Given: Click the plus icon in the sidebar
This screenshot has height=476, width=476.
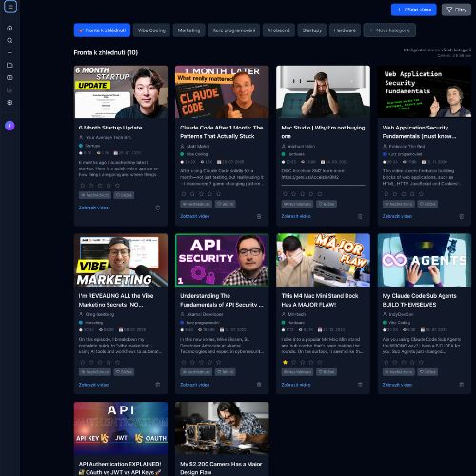Looking at the screenshot, I should (10, 52).
